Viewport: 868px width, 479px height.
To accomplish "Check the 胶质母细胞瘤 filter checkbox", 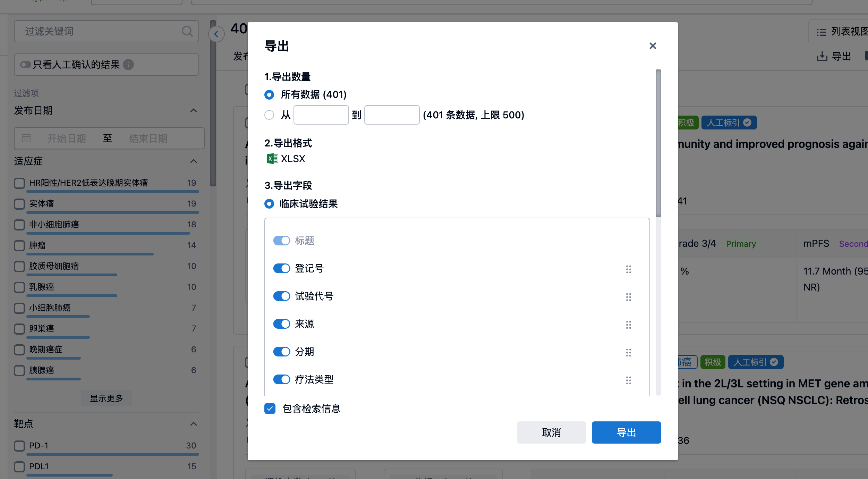I will [x=19, y=266].
